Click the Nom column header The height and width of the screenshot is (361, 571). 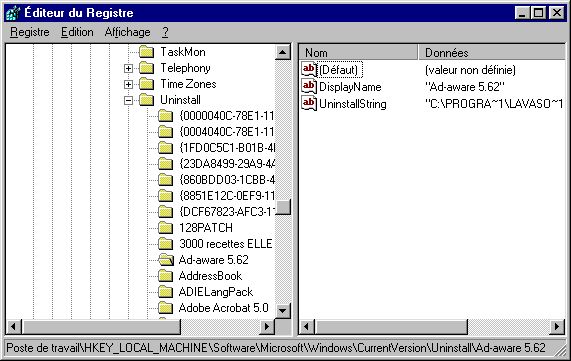[359, 53]
